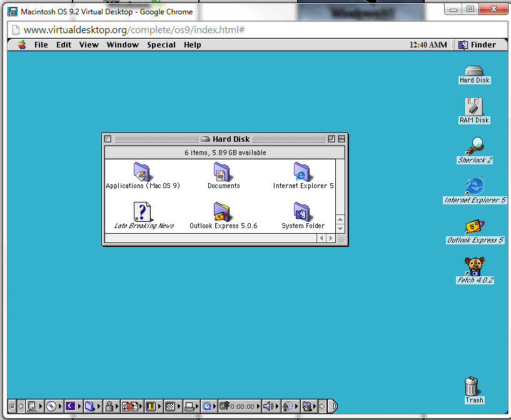Click the Control Strip close box

12,406
